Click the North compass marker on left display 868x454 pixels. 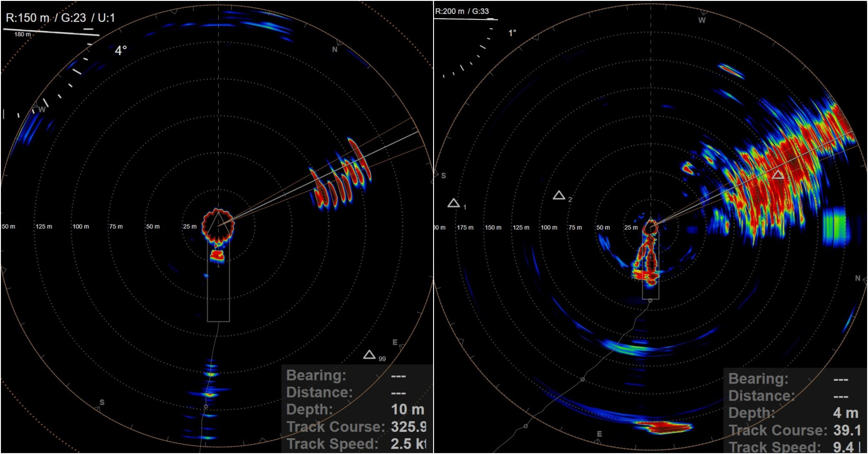(334, 50)
